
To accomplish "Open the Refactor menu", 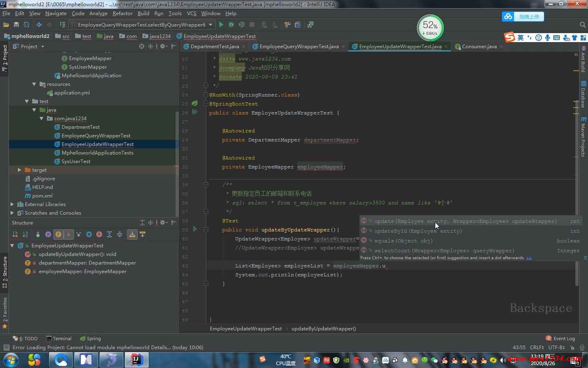I will click(x=122, y=13).
